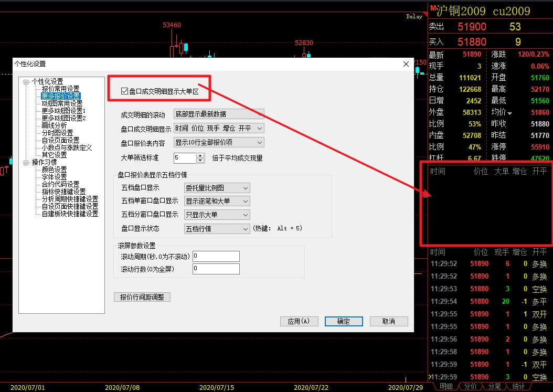The width and height of the screenshot is (553, 392).
Task: Toggle 盘口成交明细显示大单区 checkbox
Action: pos(124,91)
